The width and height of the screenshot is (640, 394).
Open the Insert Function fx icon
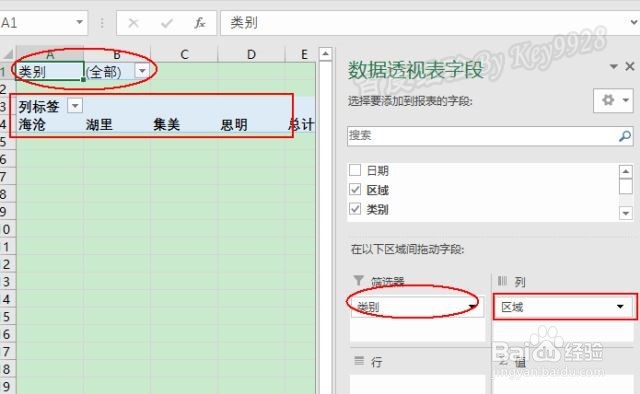pos(199,23)
